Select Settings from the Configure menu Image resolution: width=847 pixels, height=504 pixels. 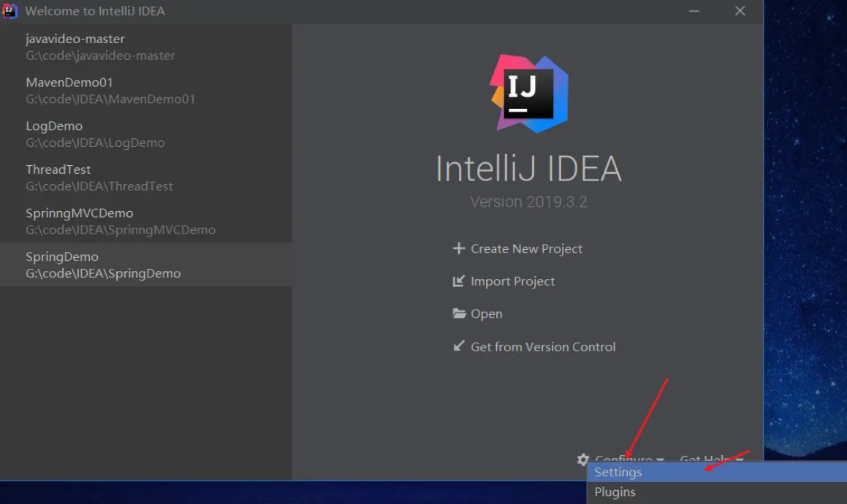click(x=618, y=473)
